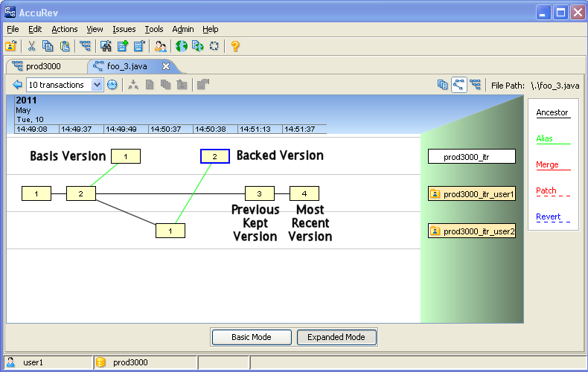
Task: Switch to the prod3000 tab
Action: pos(45,66)
